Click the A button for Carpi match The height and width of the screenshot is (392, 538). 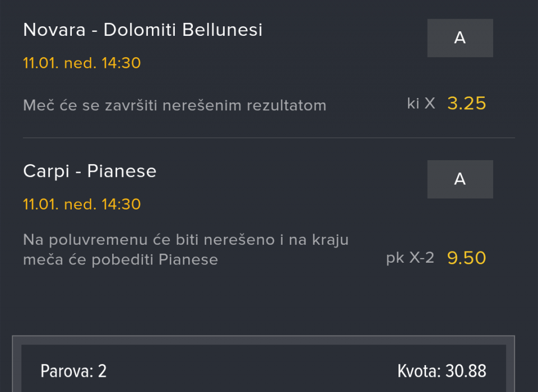click(460, 179)
